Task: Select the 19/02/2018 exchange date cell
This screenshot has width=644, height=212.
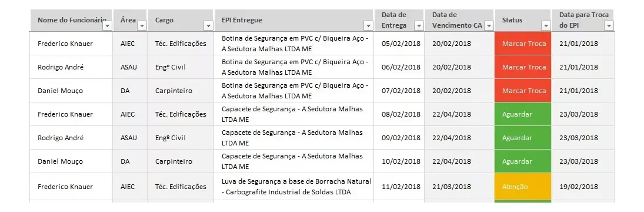Action: [583, 187]
